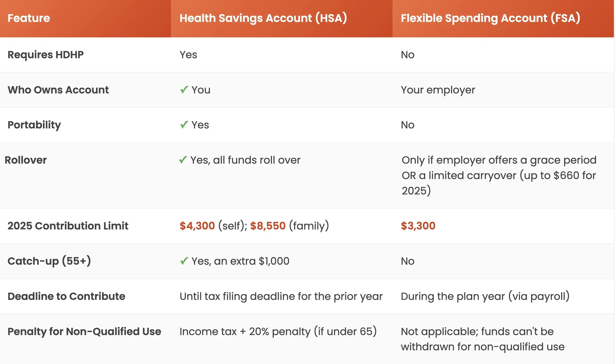Click the "Rollover" row label
The width and height of the screenshot is (615, 364).
click(26, 160)
